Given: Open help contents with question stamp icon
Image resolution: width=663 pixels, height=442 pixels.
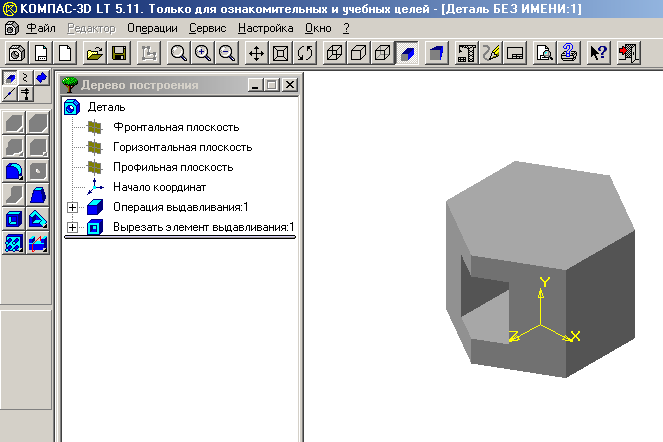Looking at the screenshot, I should point(569,53).
